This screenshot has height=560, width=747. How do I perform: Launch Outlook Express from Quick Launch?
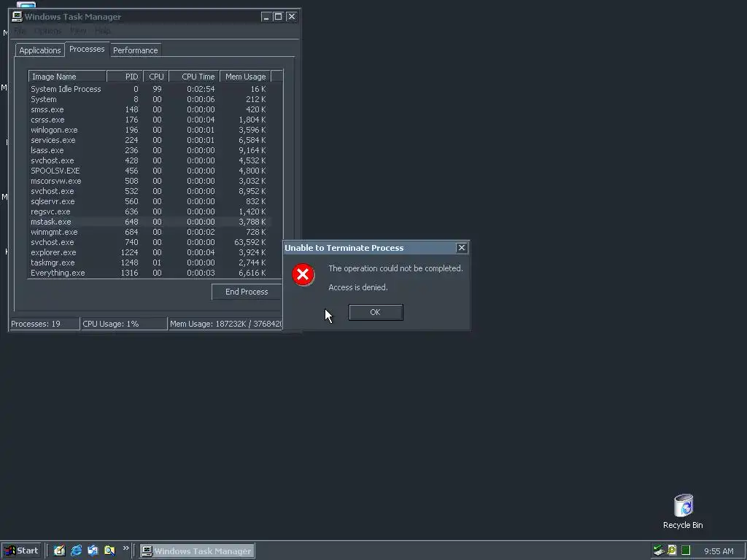point(93,551)
